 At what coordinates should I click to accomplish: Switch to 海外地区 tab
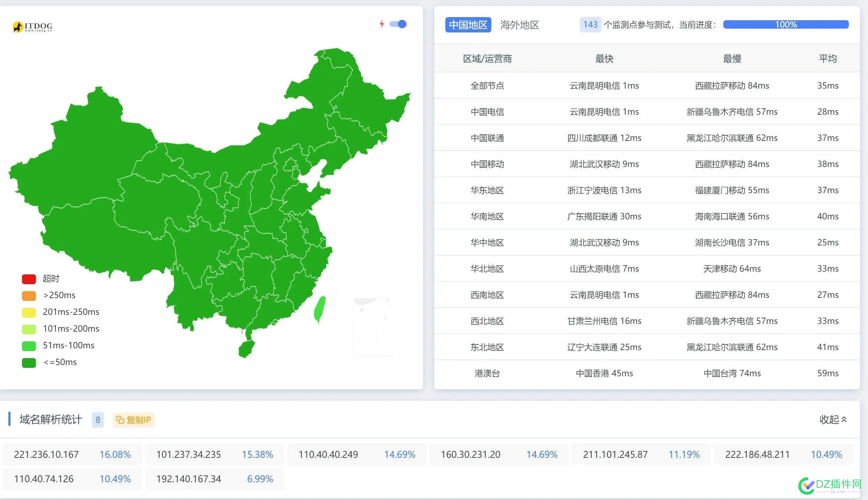(519, 25)
